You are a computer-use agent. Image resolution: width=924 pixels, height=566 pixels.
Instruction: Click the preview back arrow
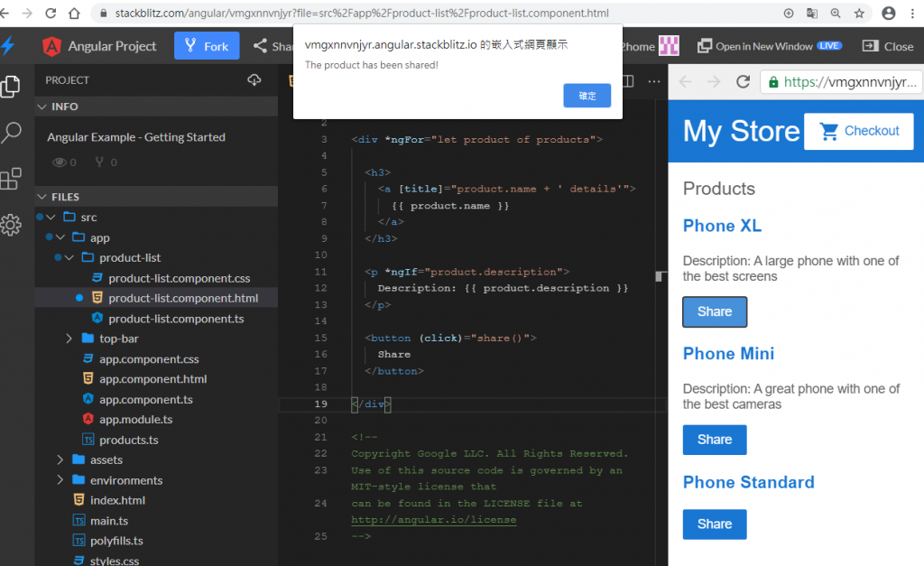[x=686, y=82]
